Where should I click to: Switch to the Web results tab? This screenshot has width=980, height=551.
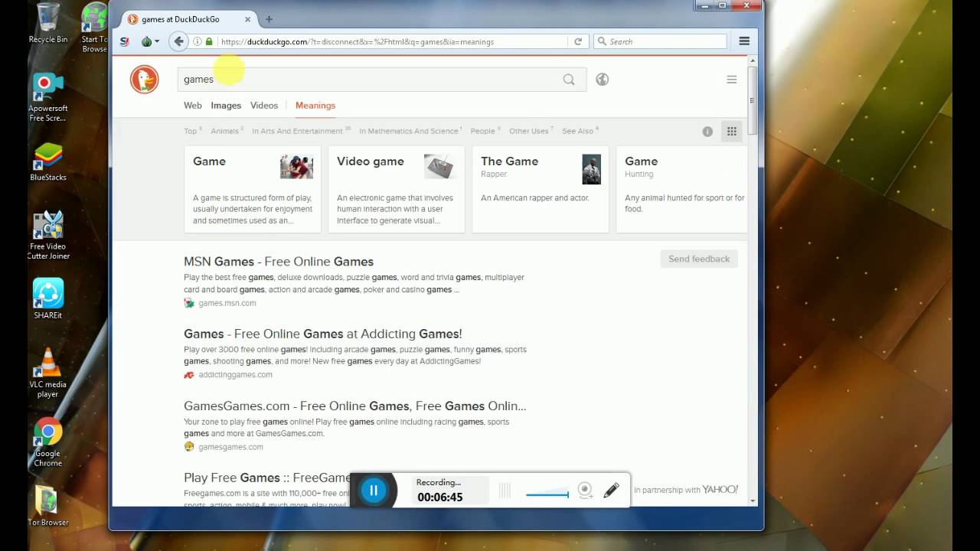click(193, 106)
